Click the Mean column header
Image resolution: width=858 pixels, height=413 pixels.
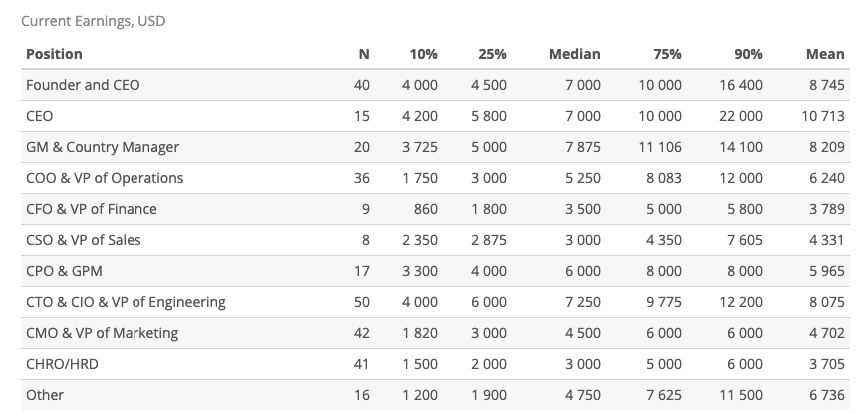(825, 54)
